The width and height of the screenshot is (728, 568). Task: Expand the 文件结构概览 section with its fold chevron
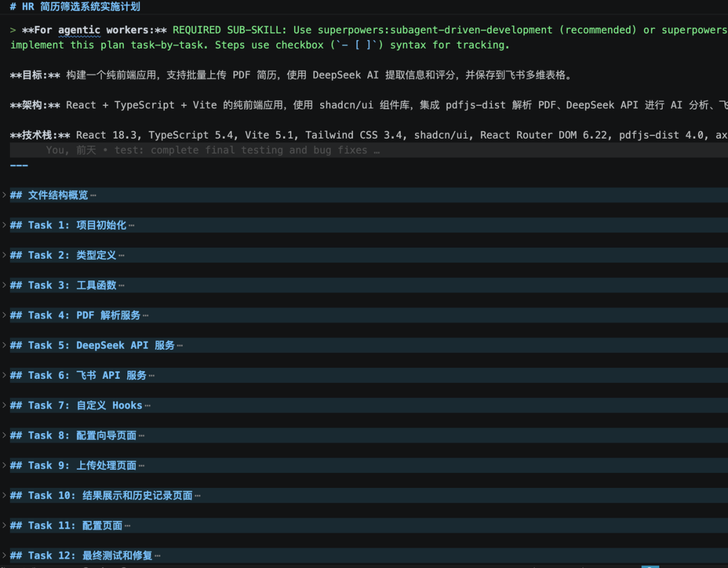point(4,195)
